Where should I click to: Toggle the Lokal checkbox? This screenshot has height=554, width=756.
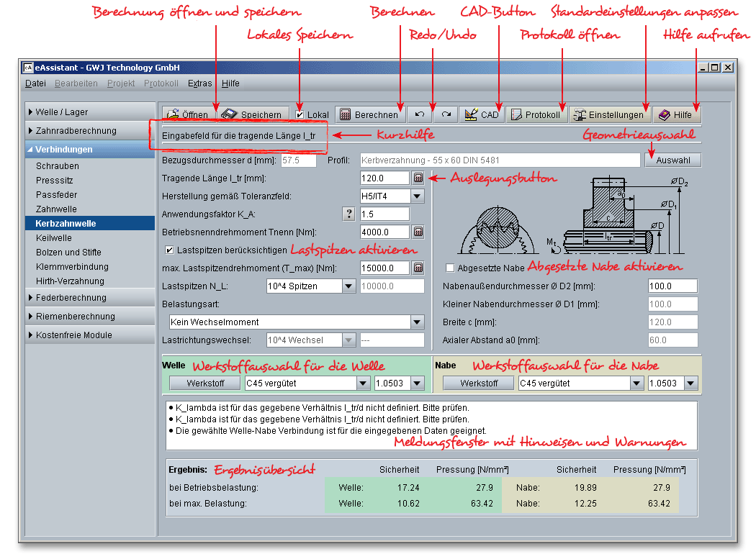coord(300,115)
